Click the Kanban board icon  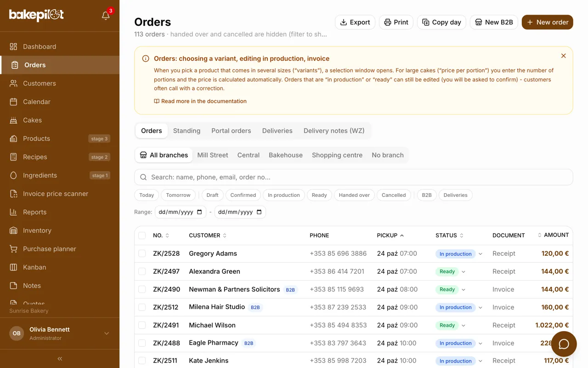pyautogui.click(x=14, y=267)
